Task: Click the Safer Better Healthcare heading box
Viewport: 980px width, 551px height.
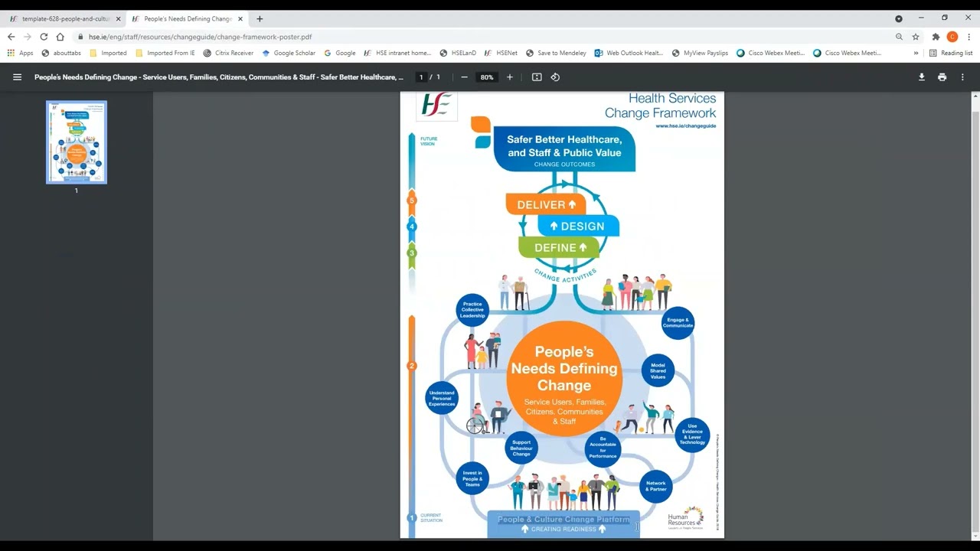Action: (x=564, y=149)
